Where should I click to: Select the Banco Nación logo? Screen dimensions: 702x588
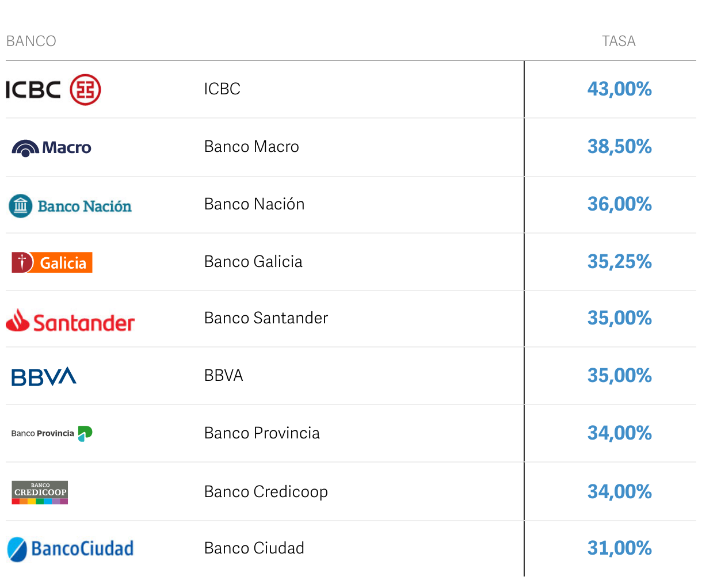point(70,206)
